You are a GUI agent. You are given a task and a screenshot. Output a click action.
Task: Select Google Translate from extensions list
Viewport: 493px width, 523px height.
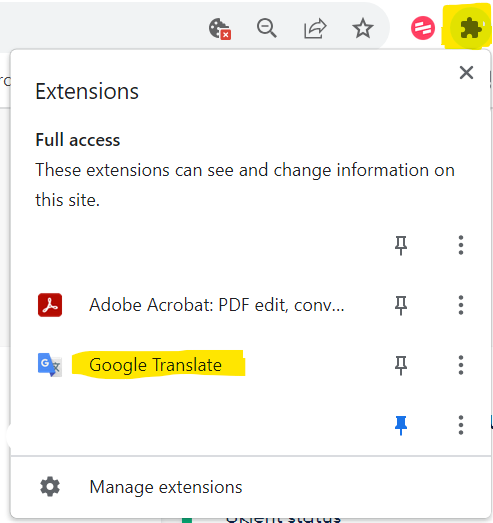click(x=155, y=365)
